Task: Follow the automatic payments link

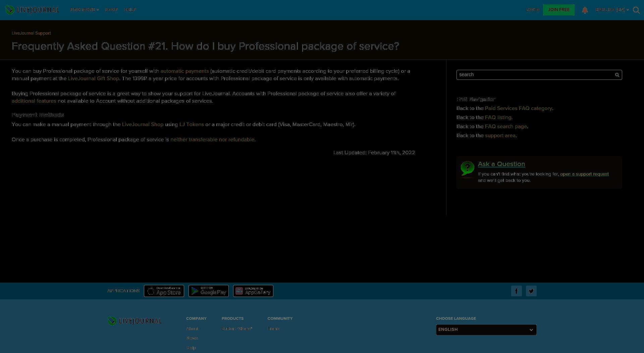Action: (x=184, y=71)
